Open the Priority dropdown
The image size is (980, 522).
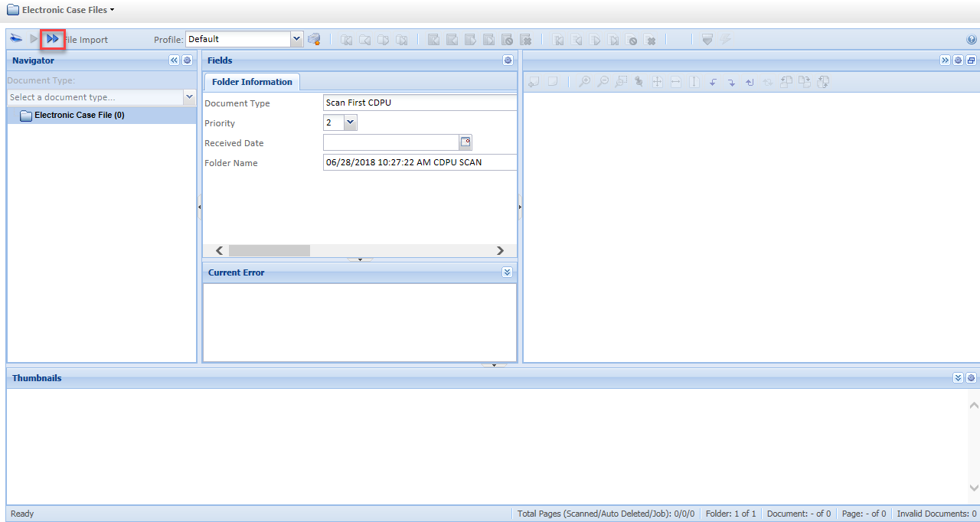(350, 122)
